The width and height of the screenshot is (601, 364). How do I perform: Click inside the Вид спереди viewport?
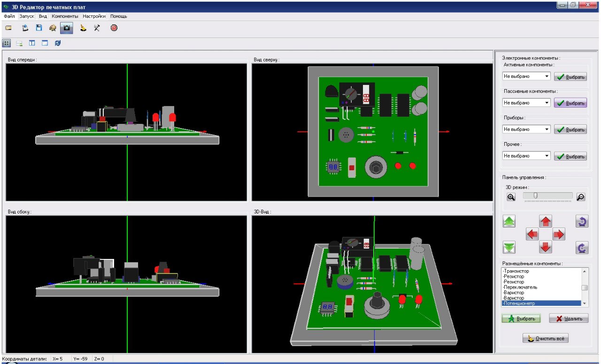coord(126,132)
